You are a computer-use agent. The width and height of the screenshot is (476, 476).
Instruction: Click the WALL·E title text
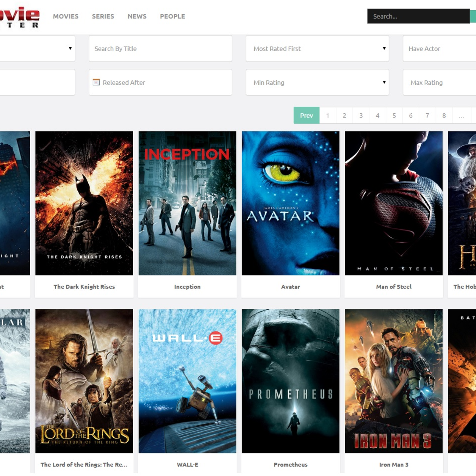(187, 465)
